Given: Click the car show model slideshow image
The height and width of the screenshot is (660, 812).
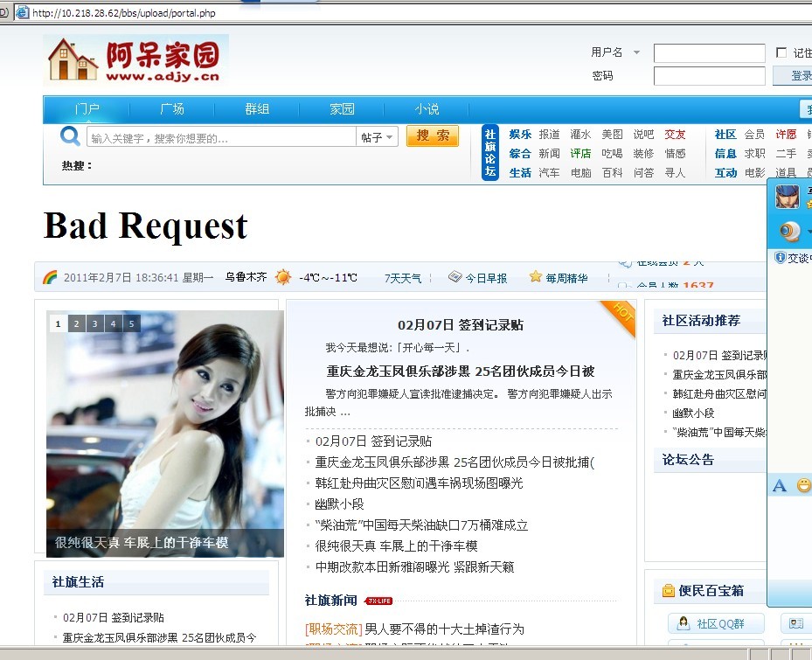Looking at the screenshot, I should [x=165, y=434].
